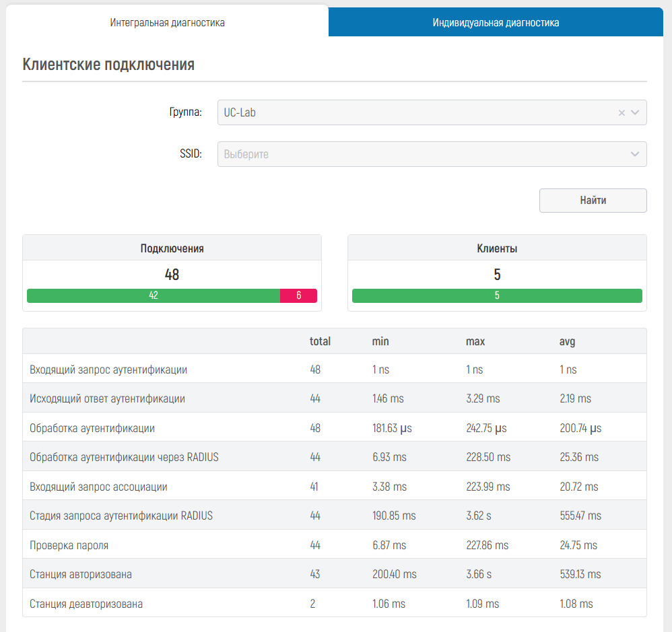
Task: Click max value '3.62 s'
Action: (479, 516)
